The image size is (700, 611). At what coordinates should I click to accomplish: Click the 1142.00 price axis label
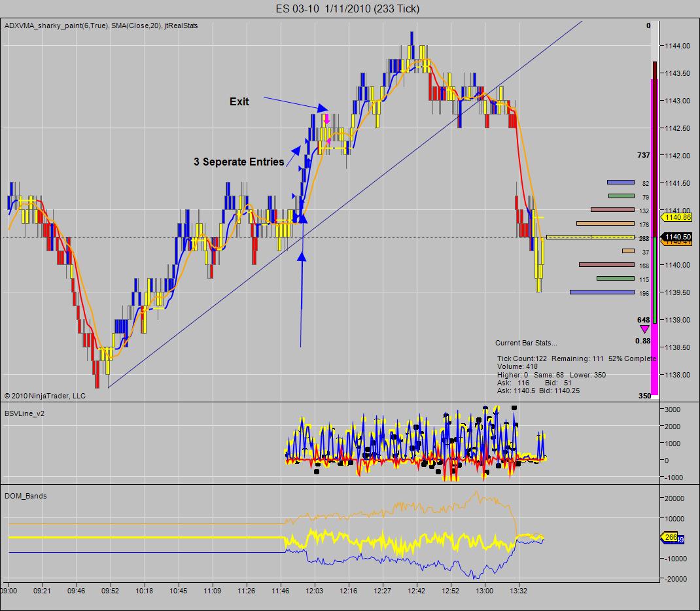(x=677, y=156)
